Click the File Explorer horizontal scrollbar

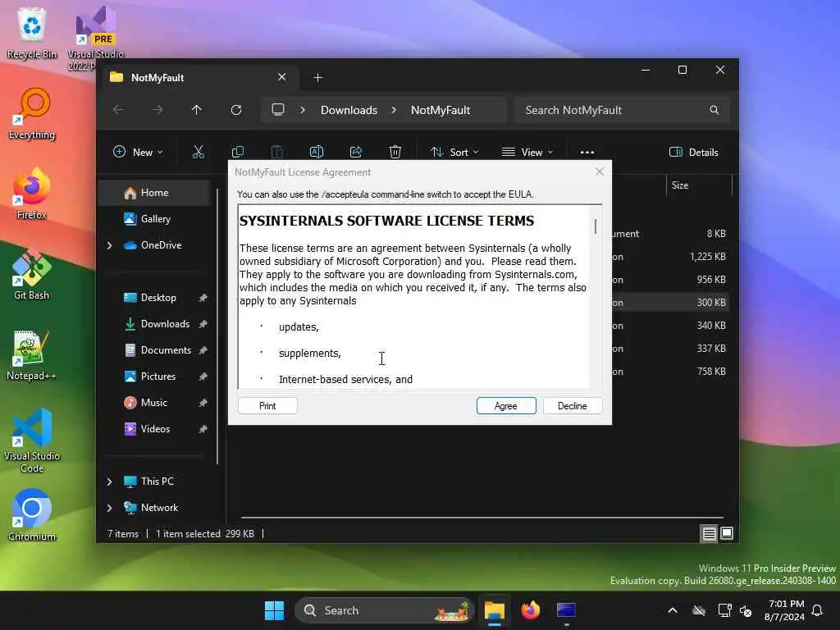(482, 518)
